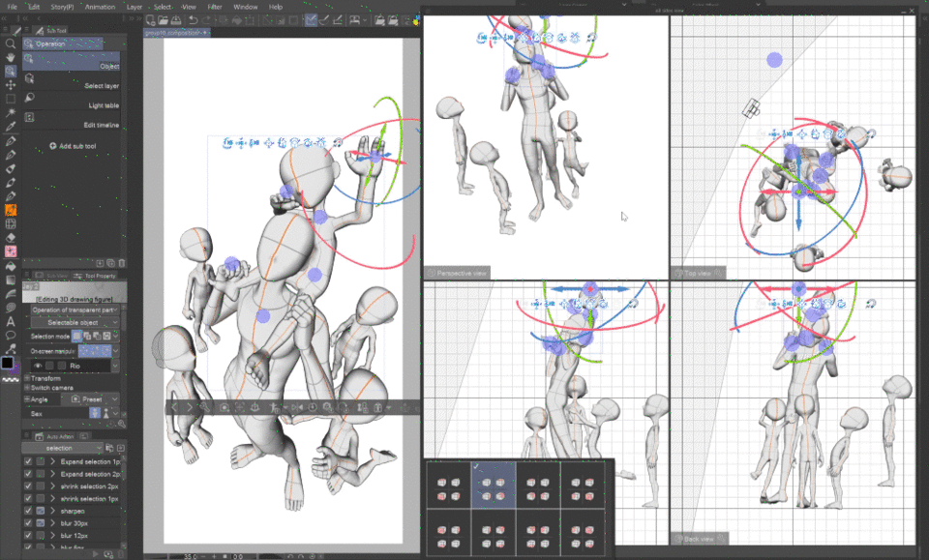Click the play auto action icon
929x560 pixels.
pyautogui.click(x=95, y=554)
